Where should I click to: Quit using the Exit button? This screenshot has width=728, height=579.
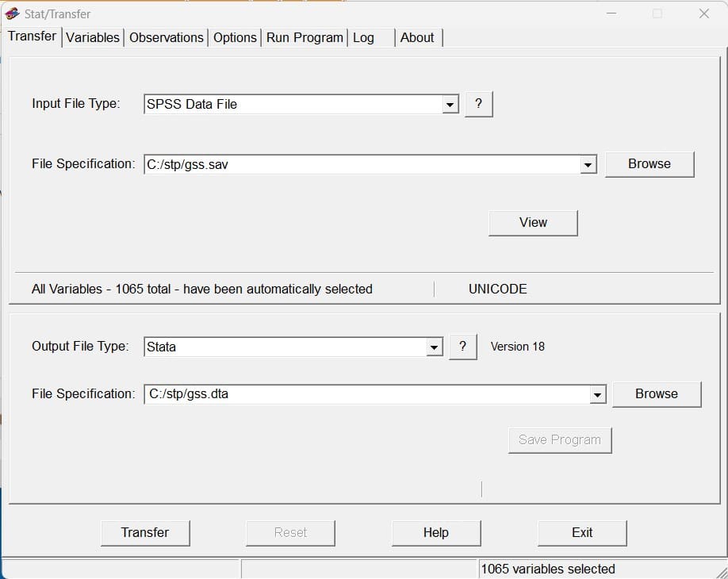[x=582, y=532]
